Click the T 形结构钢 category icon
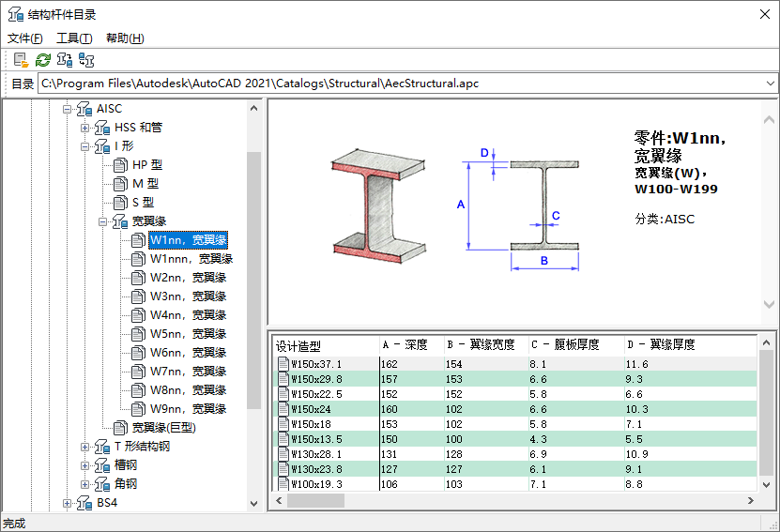The height and width of the screenshot is (532, 780). [x=102, y=447]
